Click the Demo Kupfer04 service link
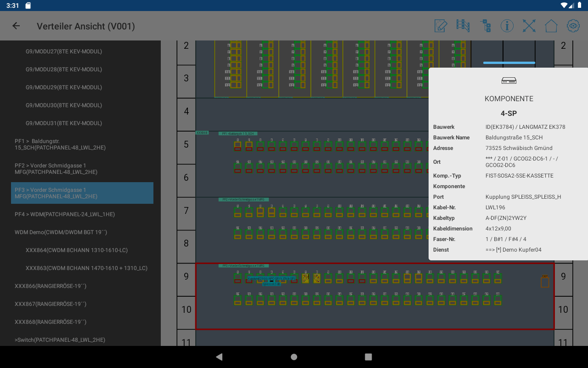 click(513, 249)
